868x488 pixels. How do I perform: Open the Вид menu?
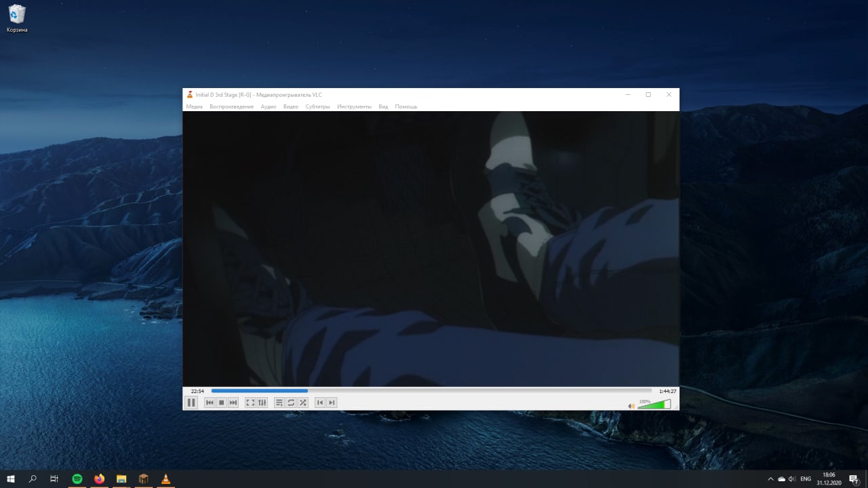tap(383, 106)
